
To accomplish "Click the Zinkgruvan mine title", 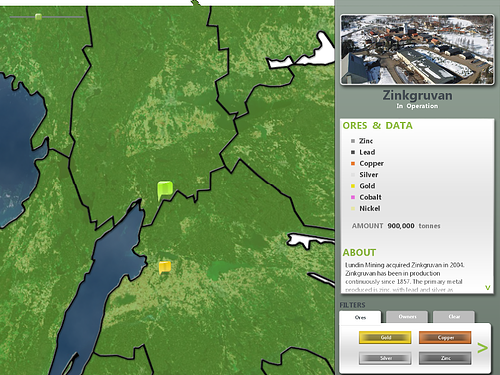I will 417,95.
